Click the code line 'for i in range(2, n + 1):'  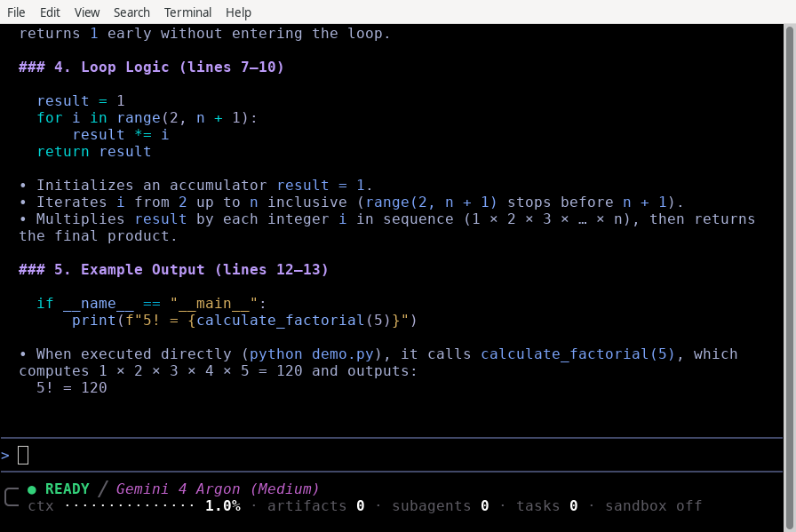click(x=147, y=118)
